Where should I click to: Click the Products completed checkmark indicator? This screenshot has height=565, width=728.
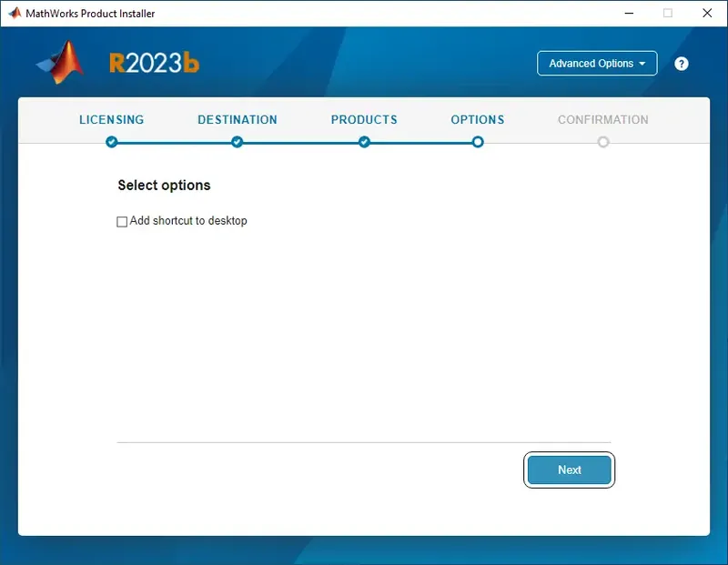click(364, 142)
